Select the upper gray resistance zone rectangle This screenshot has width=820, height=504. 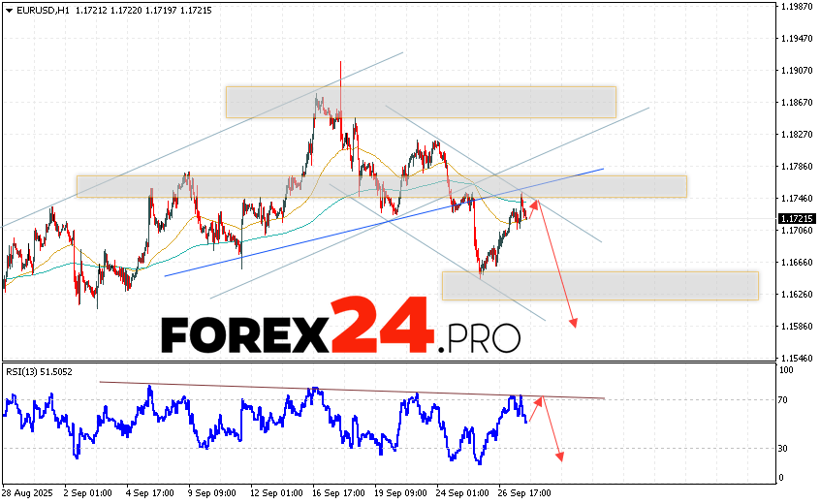pos(421,102)
